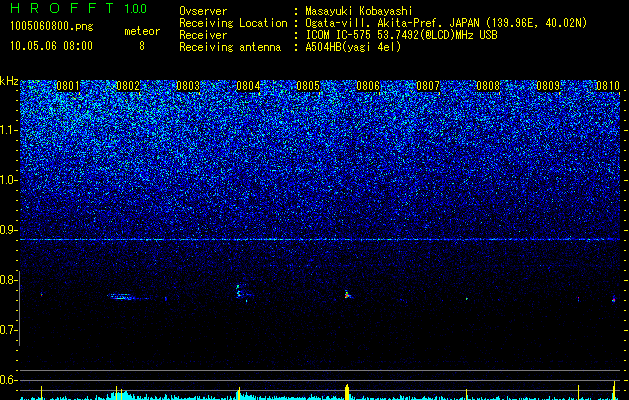The width and height of the screenshot is (629, 400).
Task: Click the 0804 time marker
Action: (x=248, y=86)
